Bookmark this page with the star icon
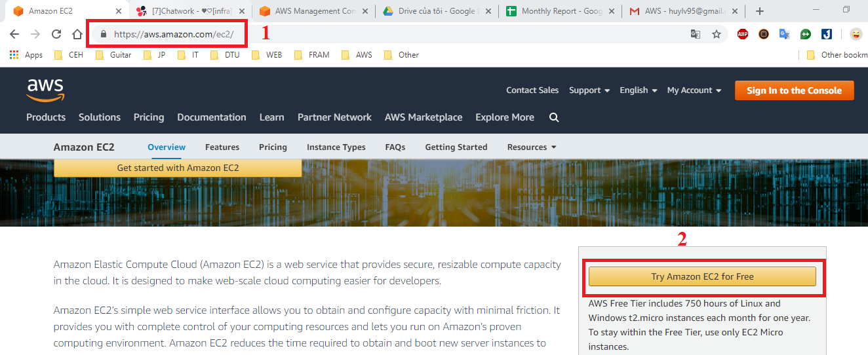This screenshot has height=355, width=868. pyautogui.click(x=717, y=35)
